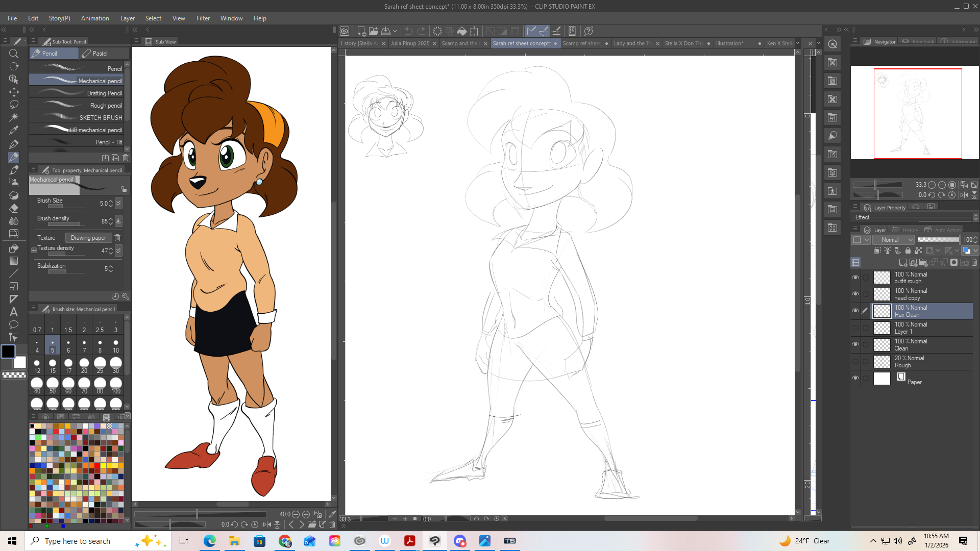Screen dimensions: 980x551
Task: Hide the outfit rough layer
Action: pyautogui.click(x=855, y=278)
